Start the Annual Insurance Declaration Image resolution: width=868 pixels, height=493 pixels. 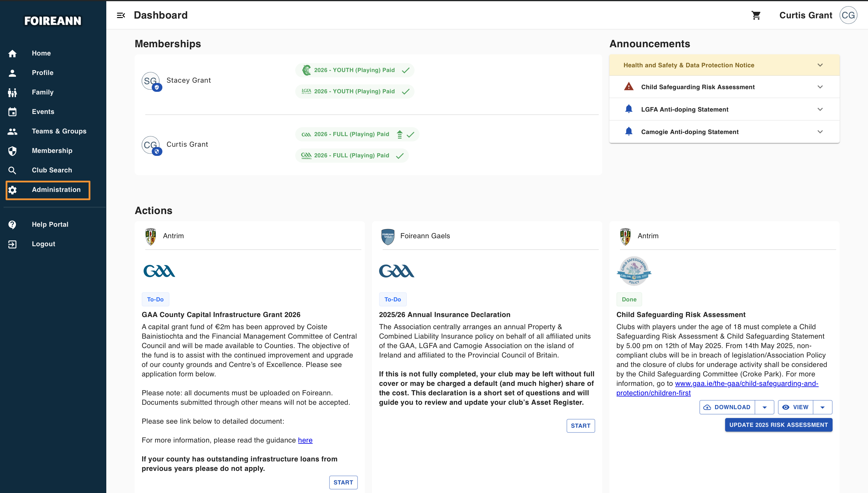tap(580, 426)
